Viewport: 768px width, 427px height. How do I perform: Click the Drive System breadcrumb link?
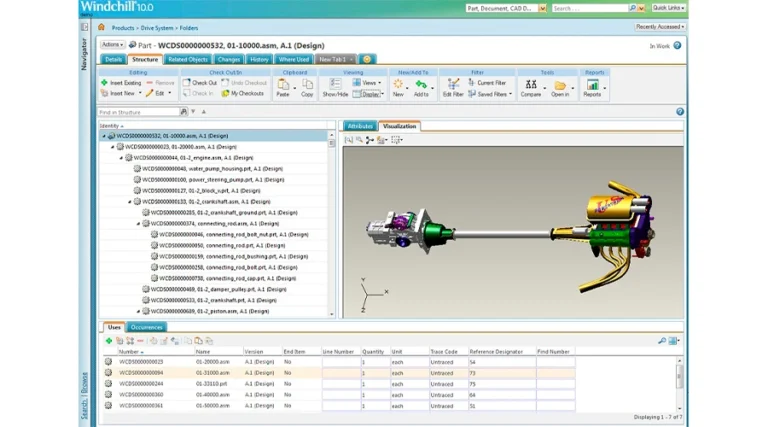pos(157,28)
